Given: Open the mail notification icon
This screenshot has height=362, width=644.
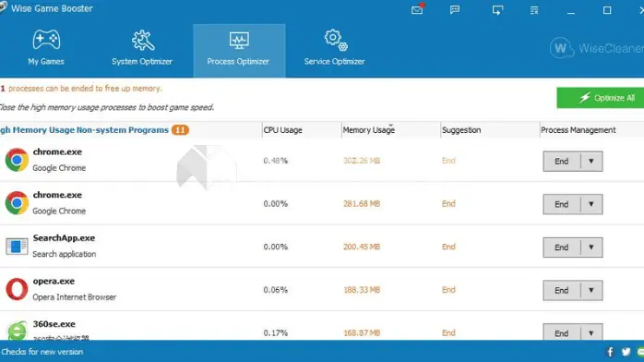Looking at the screenshot, I should [417, 9].
